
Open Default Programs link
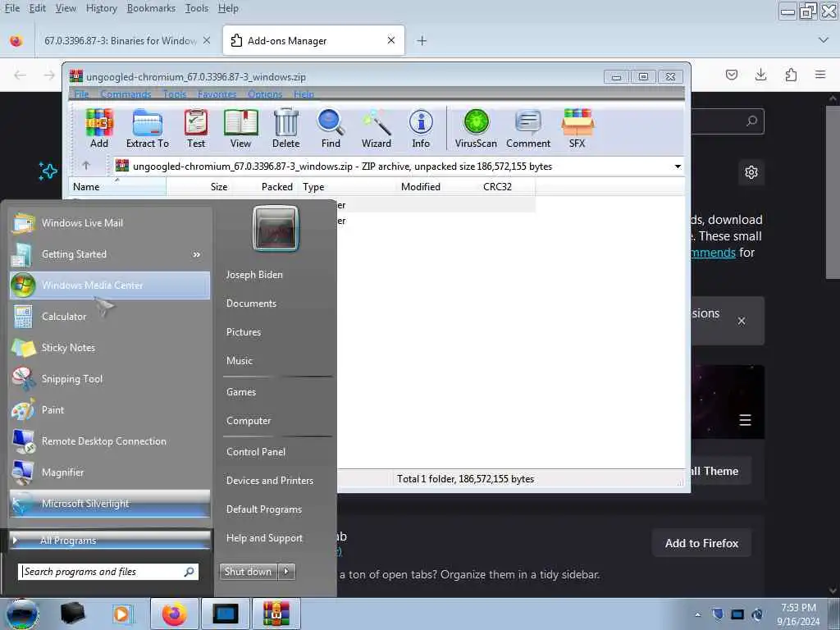pos(263,509)
